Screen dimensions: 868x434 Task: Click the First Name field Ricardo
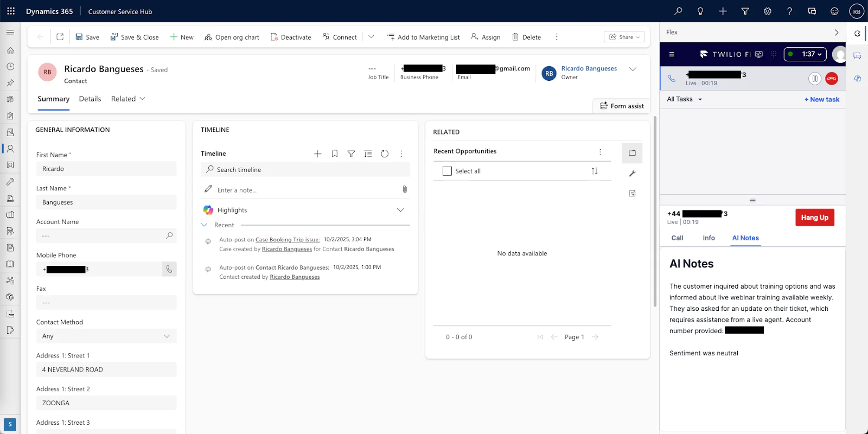106,169
